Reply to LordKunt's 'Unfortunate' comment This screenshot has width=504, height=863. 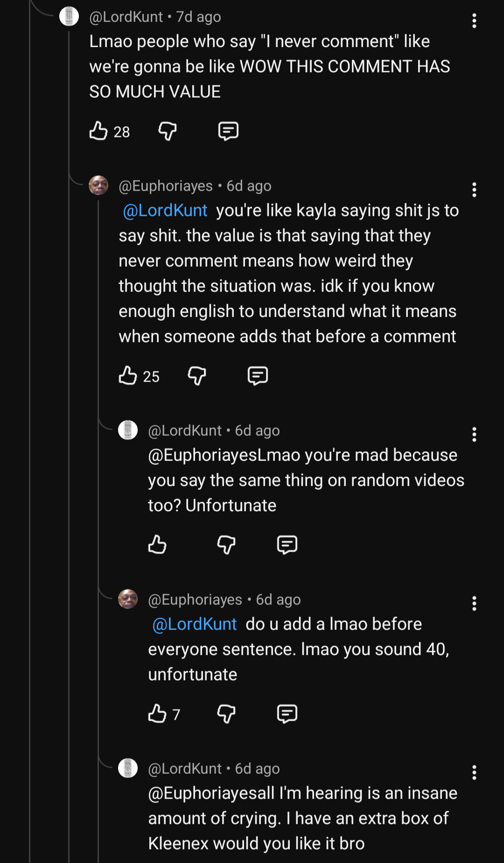tap(287, 545)
